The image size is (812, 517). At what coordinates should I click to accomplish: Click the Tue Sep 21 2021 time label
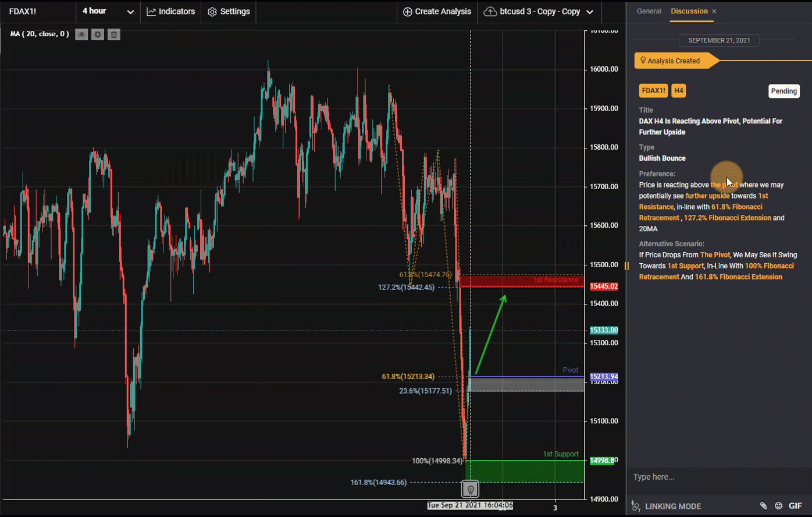tap(471, 505)
